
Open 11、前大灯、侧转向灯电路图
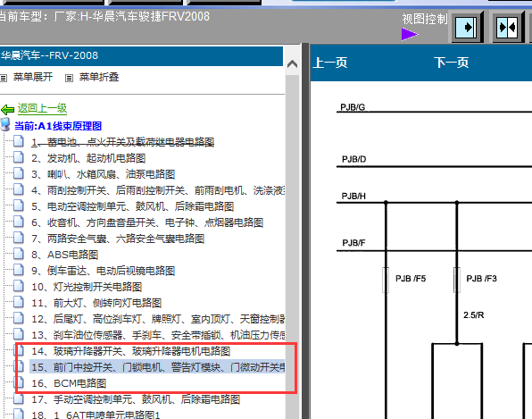(x=96, y=303)
